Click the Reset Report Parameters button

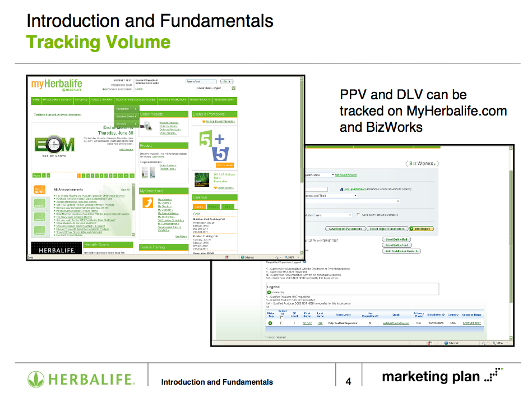click(387, 229)
